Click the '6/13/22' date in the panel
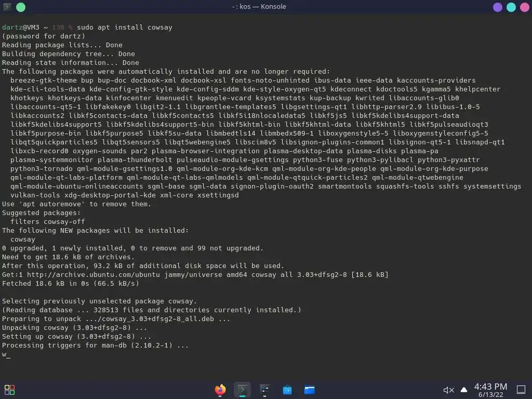The width and height of the screenshot is (532, 399). [x=490, y=395]
